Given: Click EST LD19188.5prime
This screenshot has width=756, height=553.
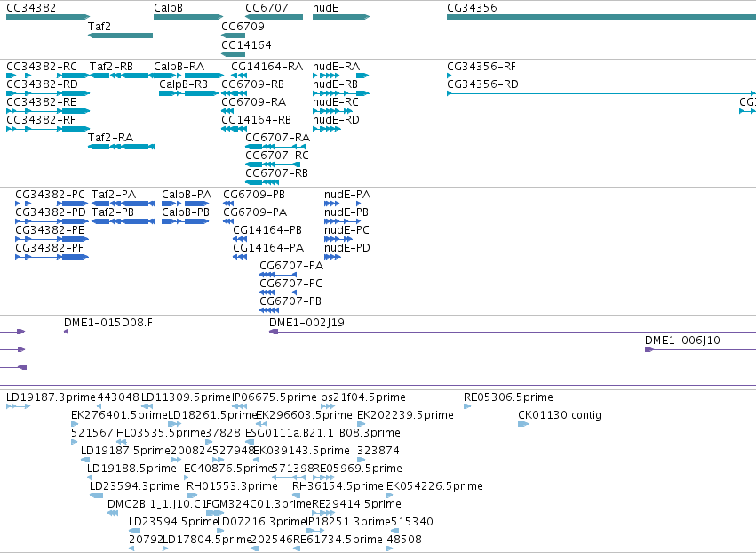Looking at the screenshot, I should (89, 477).
